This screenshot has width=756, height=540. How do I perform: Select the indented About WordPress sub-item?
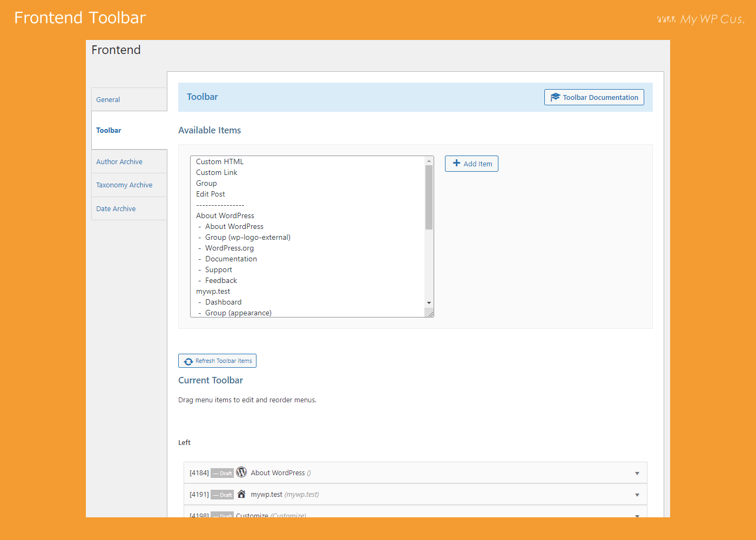(308, 226)
